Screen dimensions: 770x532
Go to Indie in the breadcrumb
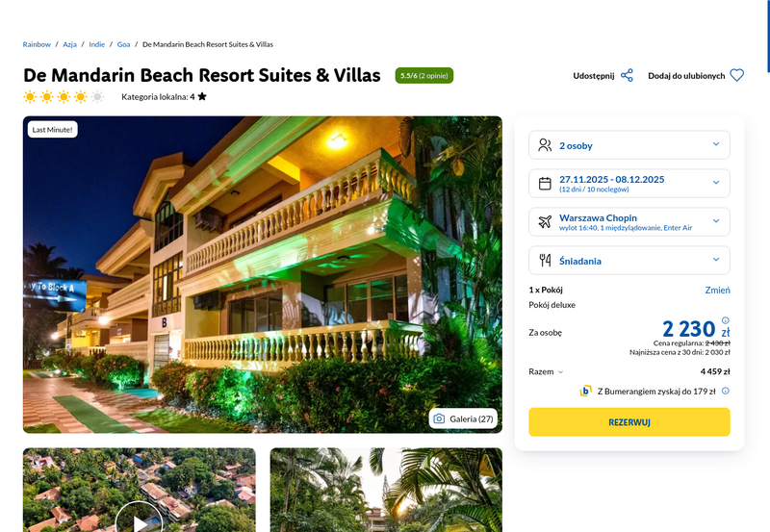pyautogui.click(x=97, y=44)
